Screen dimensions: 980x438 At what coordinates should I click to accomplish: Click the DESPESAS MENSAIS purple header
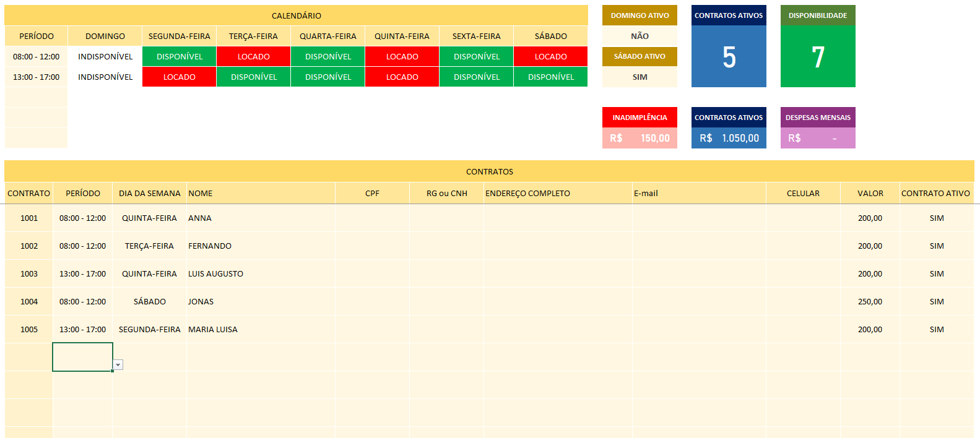click(818, 118)
